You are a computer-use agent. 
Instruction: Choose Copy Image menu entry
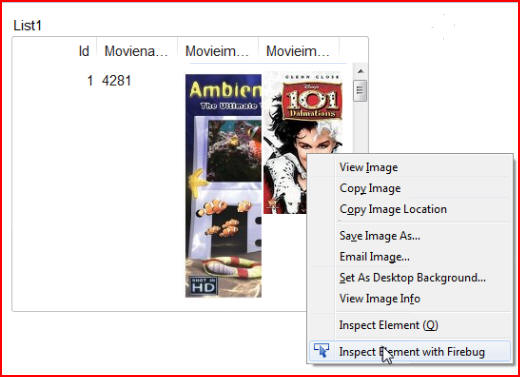370,188
